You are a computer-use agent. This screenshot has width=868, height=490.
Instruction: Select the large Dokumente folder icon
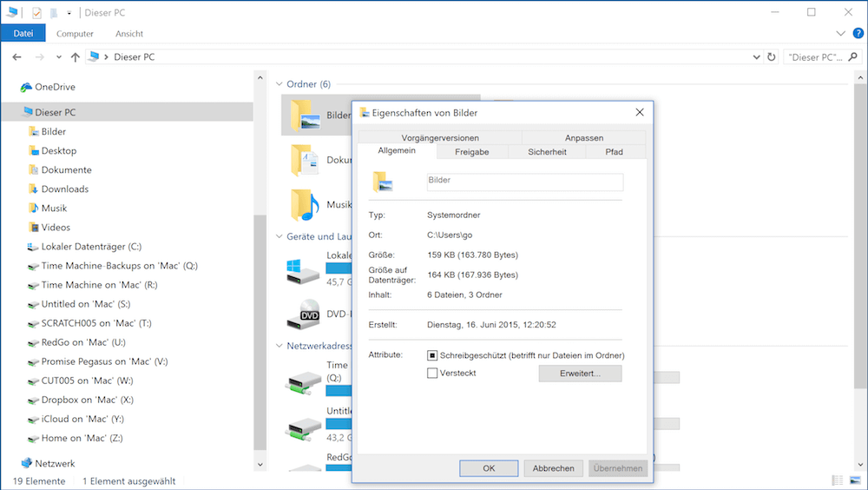(x=305, y=160)
